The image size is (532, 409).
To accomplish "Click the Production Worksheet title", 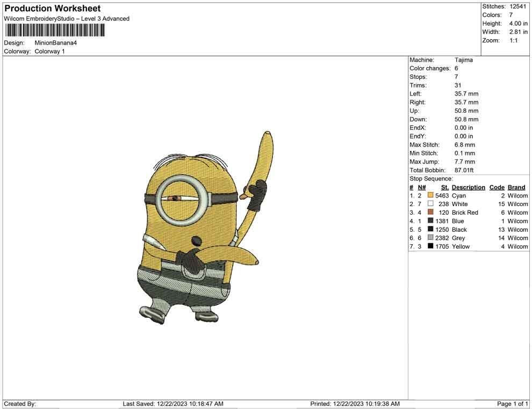I will 53,9.
